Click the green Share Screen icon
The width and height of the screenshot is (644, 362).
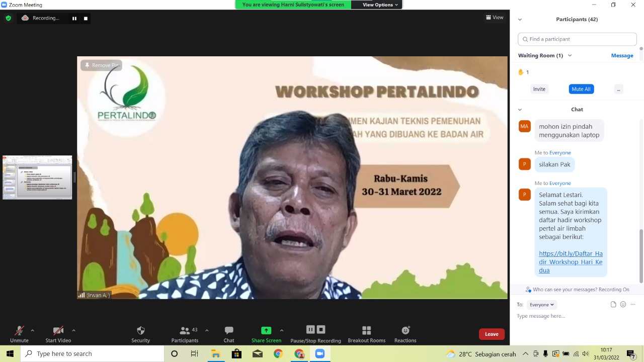click(x=266, y=330)
